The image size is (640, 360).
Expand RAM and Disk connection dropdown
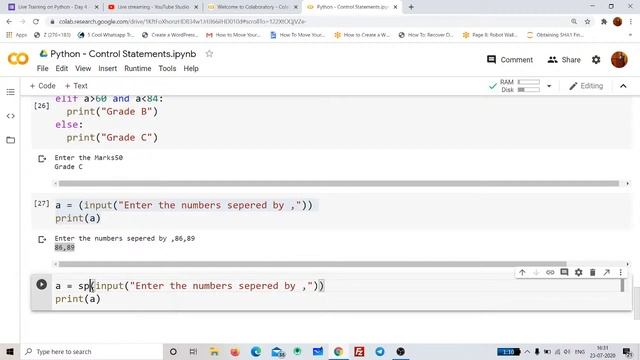(549, 86)
